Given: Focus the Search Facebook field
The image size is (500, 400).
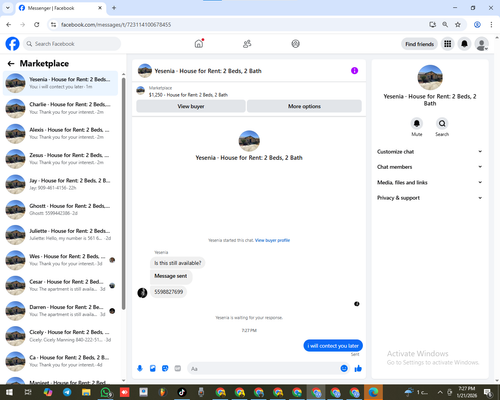Looking at the screenshot, I should point(72,44).
